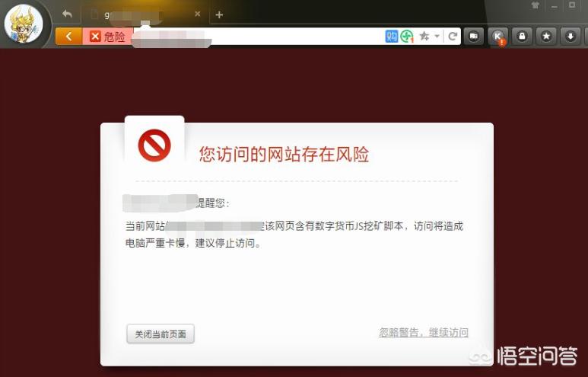Click the red 危险 danger badge
This screenshot has height=377, width=588.
pos(107,37)
